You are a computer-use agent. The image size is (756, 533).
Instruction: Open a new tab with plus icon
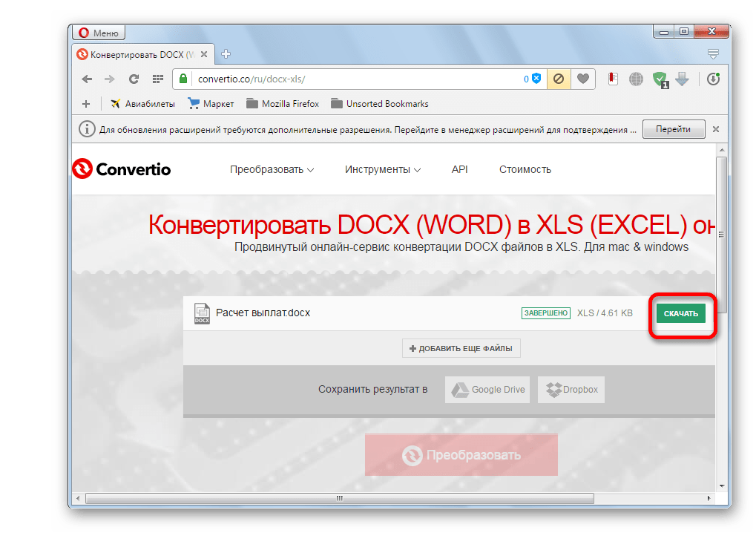click(x=226, y=54)
